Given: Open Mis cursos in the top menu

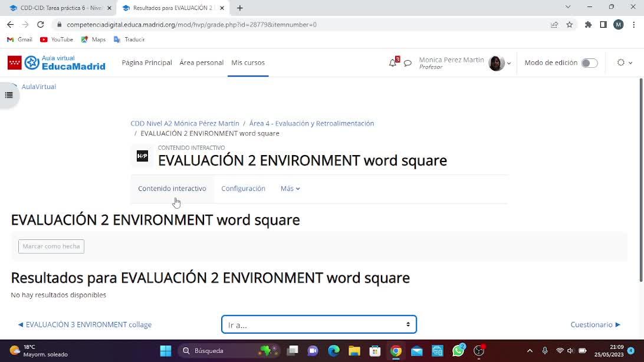Looking at the screenshot, I should [248, 62].
